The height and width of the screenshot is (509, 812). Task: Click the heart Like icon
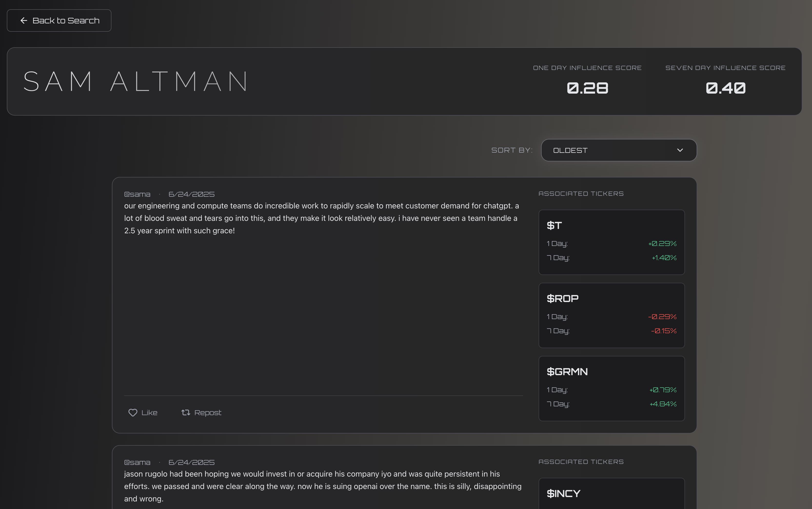pos(133,412)
